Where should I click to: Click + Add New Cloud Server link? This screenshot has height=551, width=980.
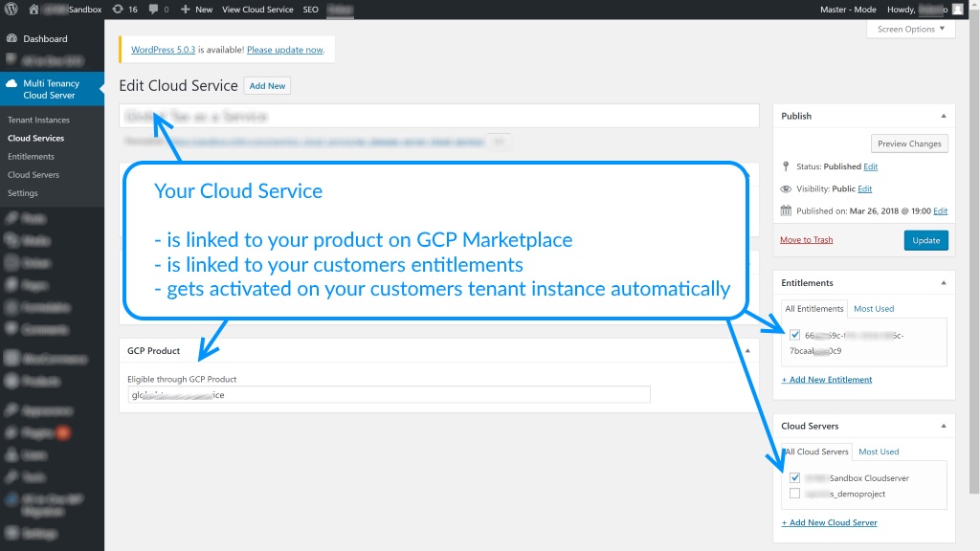(829, 522)
